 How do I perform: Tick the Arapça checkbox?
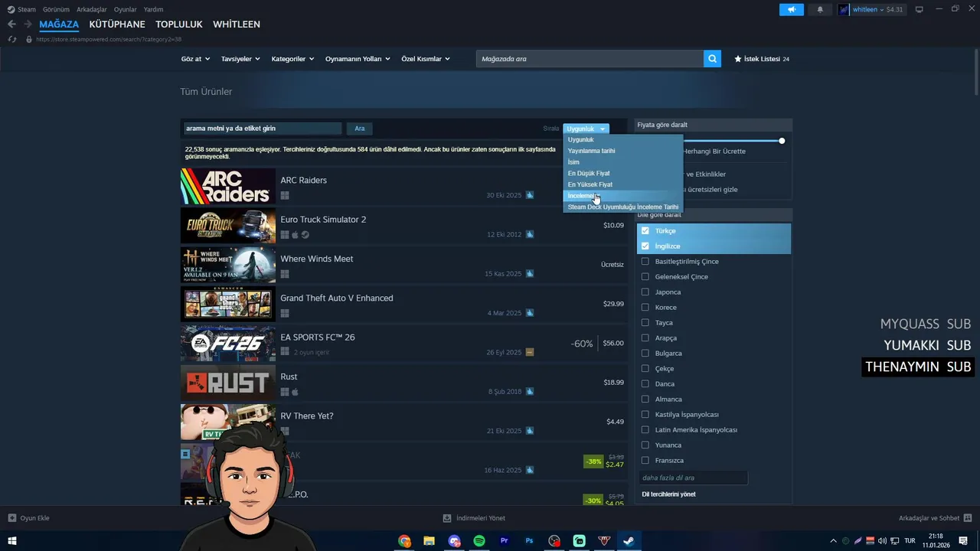[x=645, y=338]
